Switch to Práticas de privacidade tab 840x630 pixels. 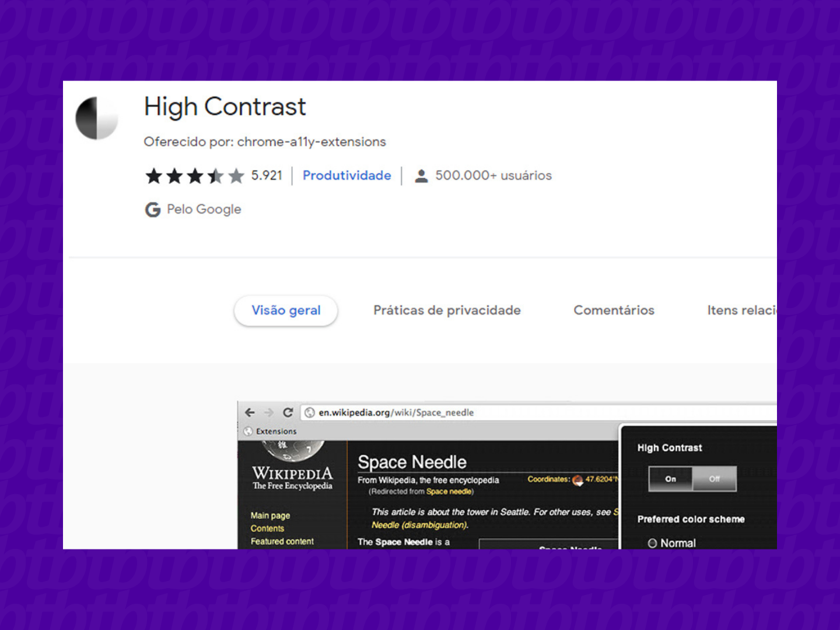(x=447, y=310)
